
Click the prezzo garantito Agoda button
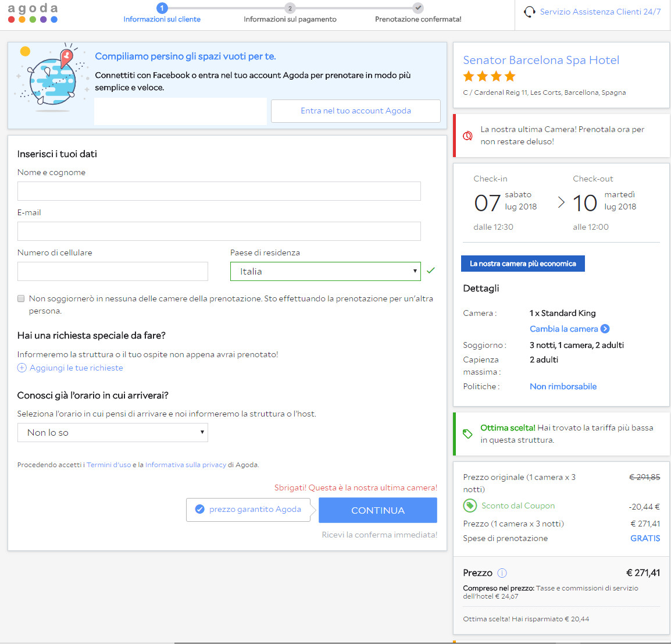(248, 510)
